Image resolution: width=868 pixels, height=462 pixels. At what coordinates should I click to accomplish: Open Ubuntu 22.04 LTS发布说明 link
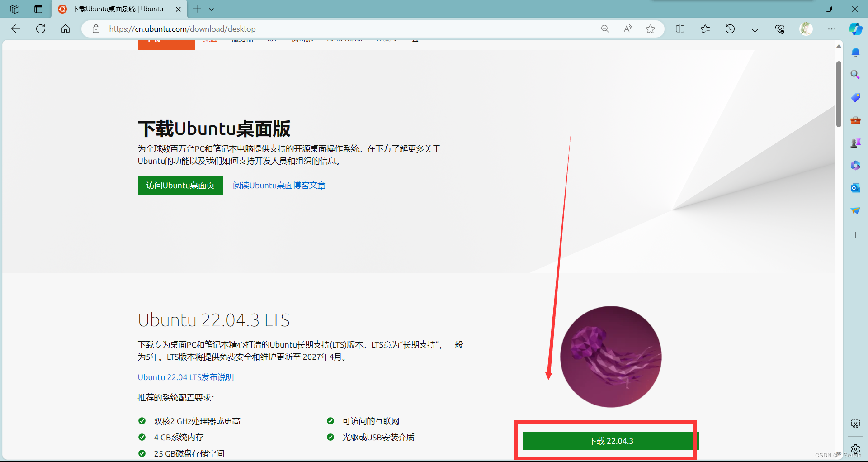coord(186,377)
